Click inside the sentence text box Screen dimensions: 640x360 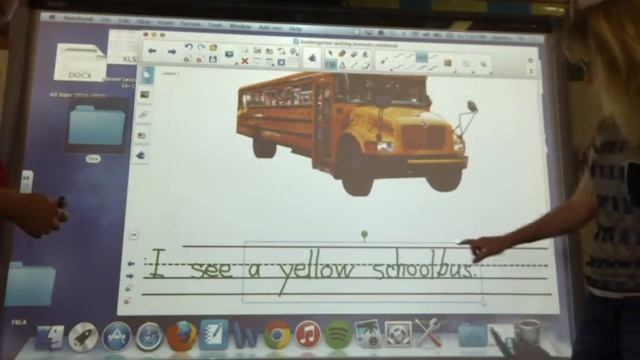pyautogui.click(x=362, y=272)
